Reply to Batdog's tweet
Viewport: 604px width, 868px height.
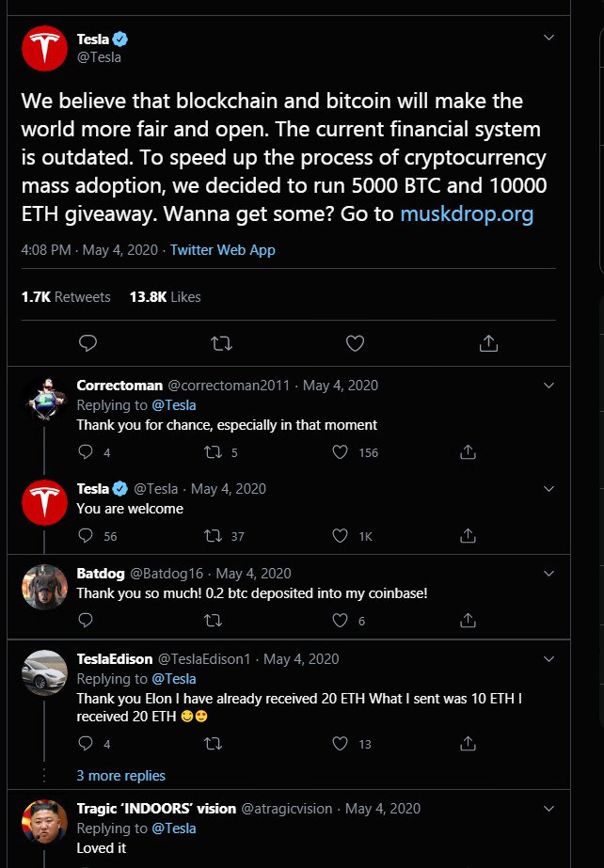pos(86,621)
